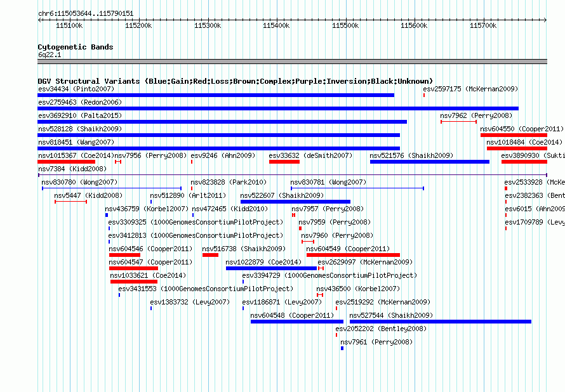Click the esv6015 (Ahn2009) label
Image resolution: width=565 pixels, height=392 pixels.
click(535, 209)
